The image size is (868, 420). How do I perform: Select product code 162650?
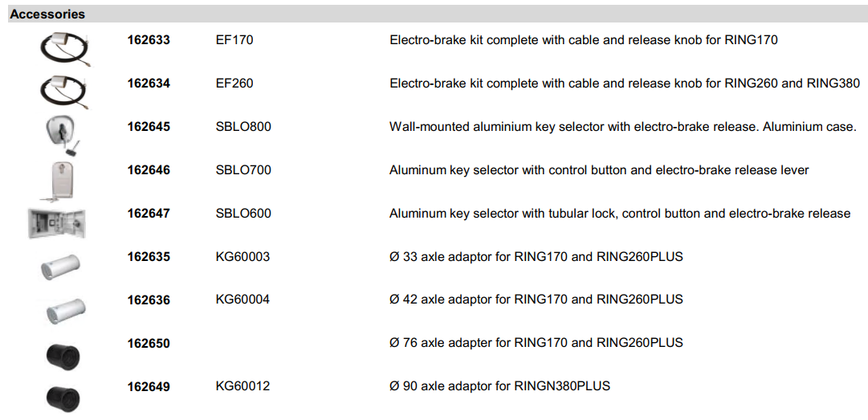coord(149,343)
